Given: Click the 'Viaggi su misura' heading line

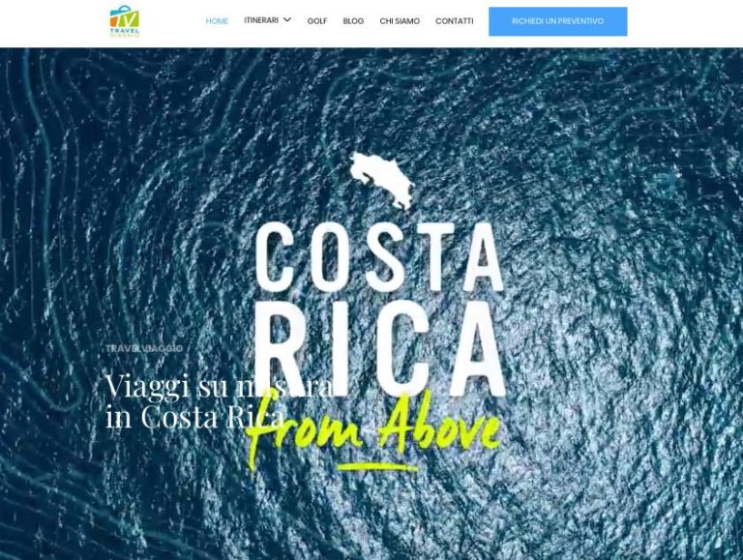Looking at the screenshot, I should tap(219, 385).
